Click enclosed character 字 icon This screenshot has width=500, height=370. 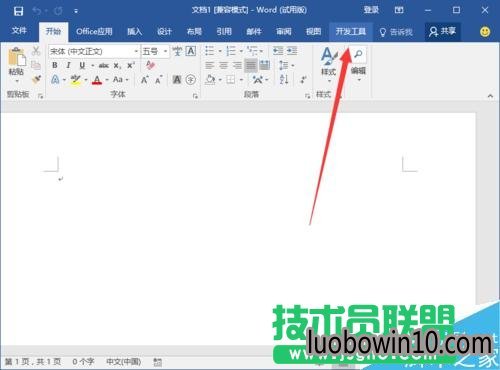tap(191, 80)
